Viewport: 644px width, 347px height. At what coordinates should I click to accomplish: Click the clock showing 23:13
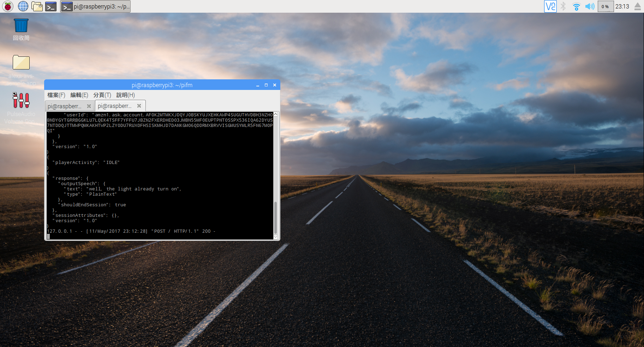pos(622,6)
